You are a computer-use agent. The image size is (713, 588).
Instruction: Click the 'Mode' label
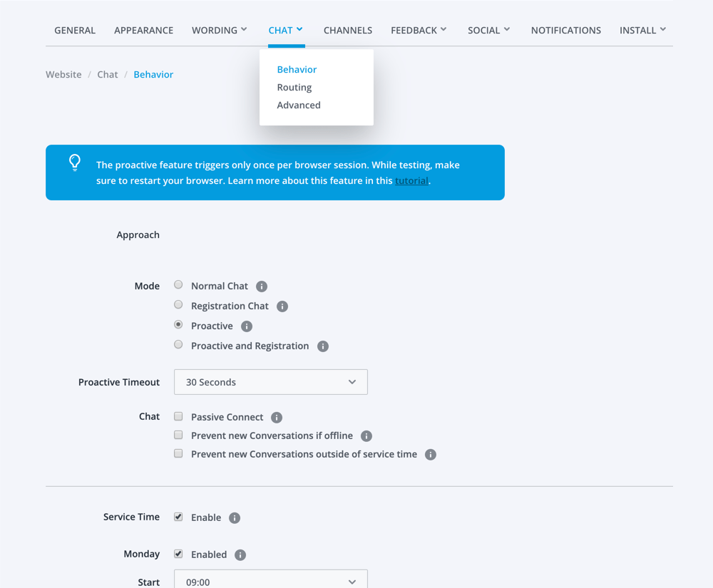pyautogui.click(x=147, y=287)
